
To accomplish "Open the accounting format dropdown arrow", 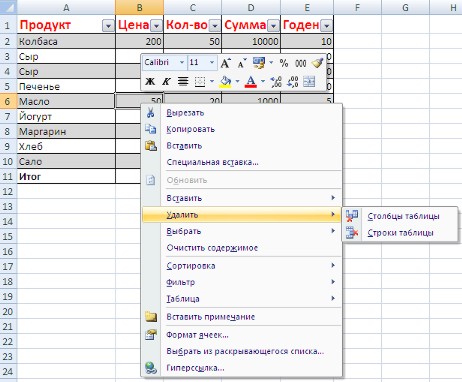I will (x=271, y=62).
